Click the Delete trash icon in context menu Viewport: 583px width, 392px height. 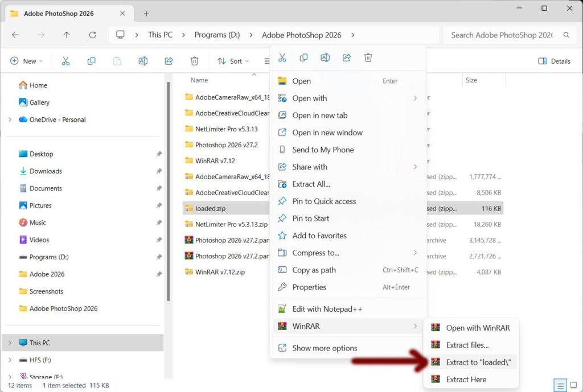click(368, 57)
